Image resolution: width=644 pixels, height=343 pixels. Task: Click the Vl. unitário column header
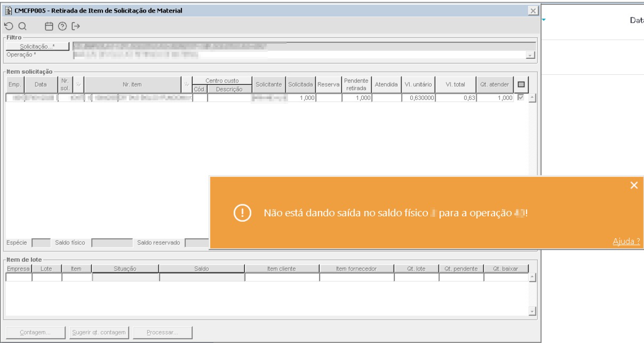click(418, 84)
